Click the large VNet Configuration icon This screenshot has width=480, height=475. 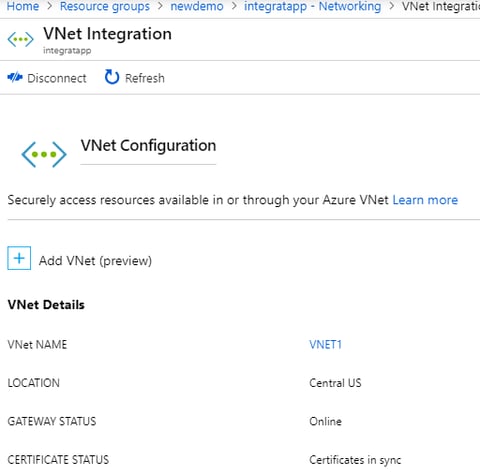pyautogui.click(x=44, y=154)
